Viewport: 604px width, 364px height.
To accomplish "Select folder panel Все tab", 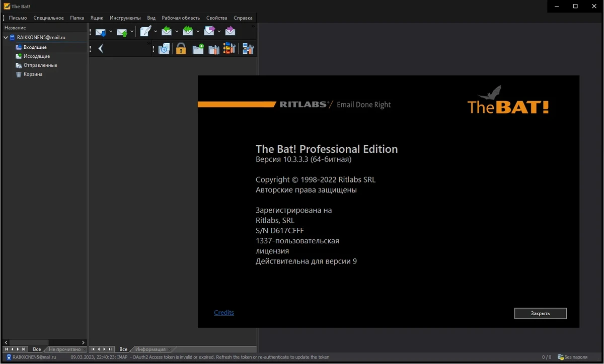I will (37, 349).
